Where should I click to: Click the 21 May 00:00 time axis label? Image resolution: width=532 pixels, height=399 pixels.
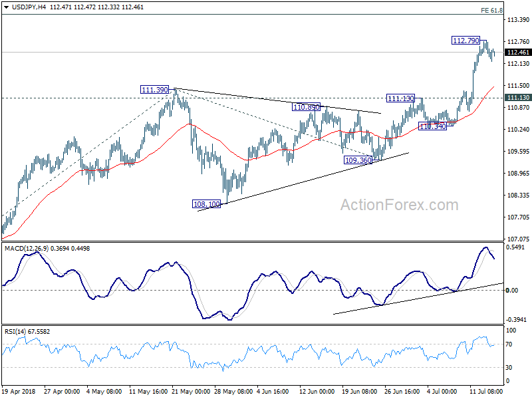(x=192, y=391)
